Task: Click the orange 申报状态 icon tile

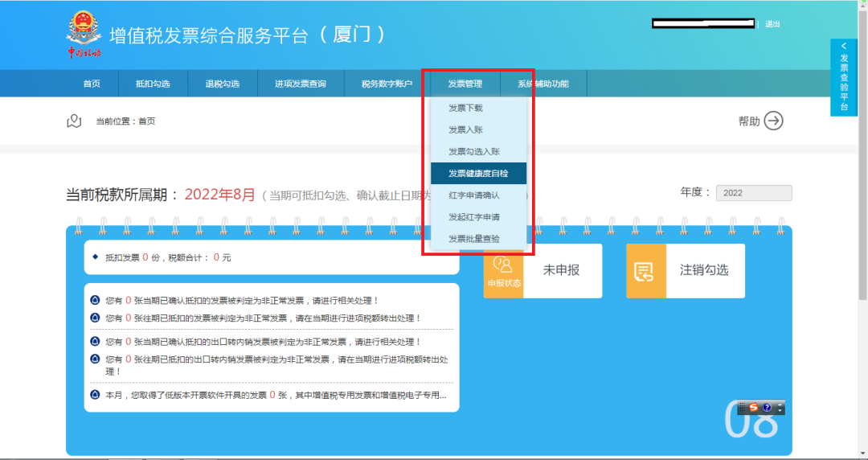Action: point(503,271)
